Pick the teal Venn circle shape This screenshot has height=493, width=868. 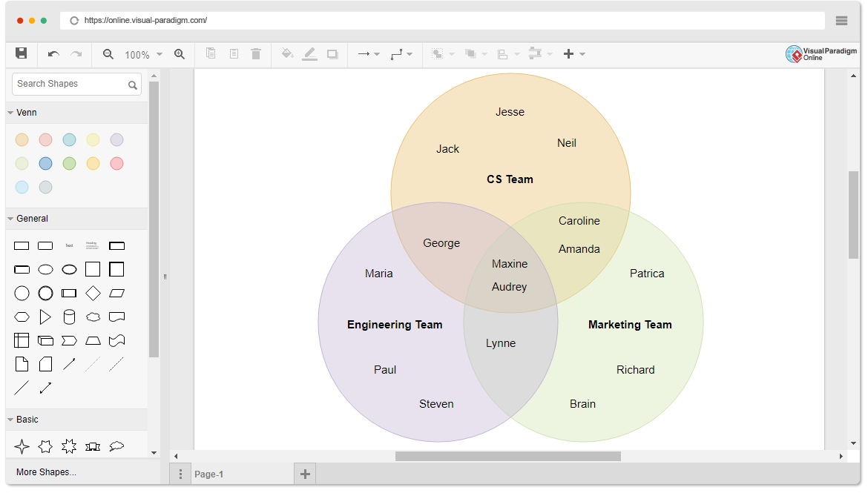click(x=69, y=139)
